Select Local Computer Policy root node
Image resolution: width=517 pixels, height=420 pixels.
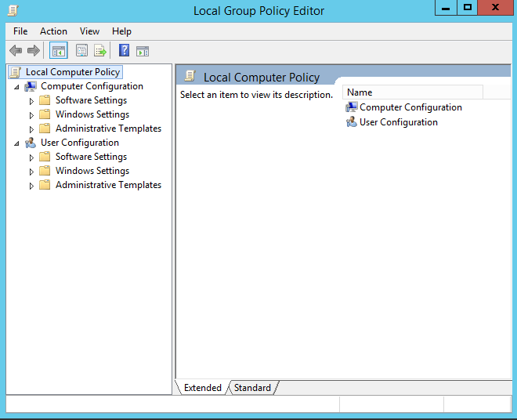[72, 72]
